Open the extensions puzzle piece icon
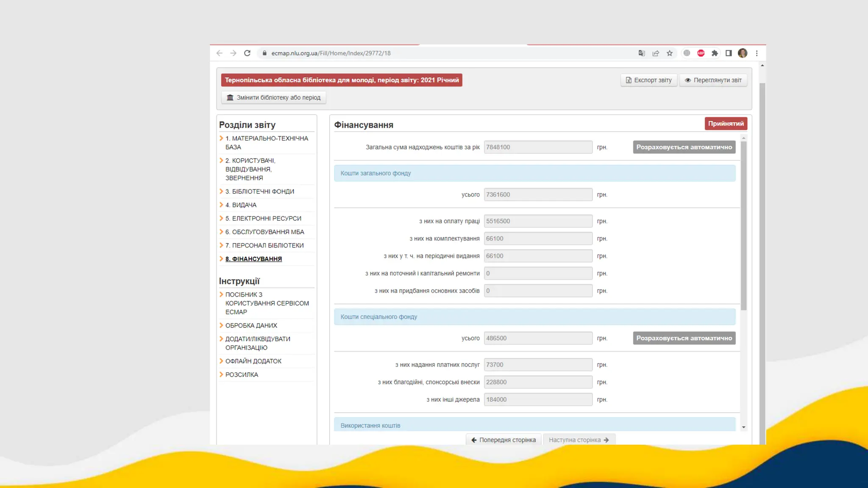This screenshot has width=868, height=488. pos(715,53)
